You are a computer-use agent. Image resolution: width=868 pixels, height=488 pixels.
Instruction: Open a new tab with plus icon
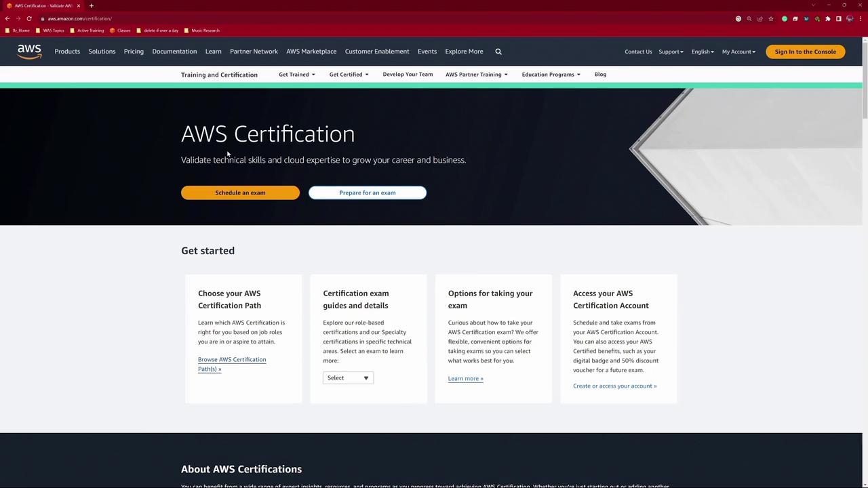(x=92, y=6)
